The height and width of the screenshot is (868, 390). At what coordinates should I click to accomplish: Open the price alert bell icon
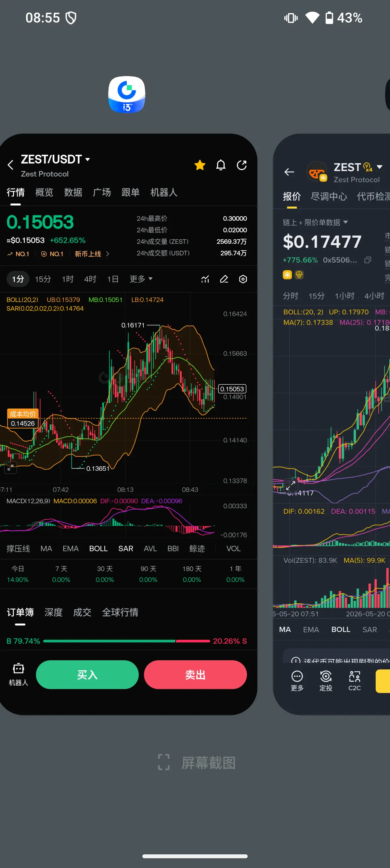pos(221,165)
